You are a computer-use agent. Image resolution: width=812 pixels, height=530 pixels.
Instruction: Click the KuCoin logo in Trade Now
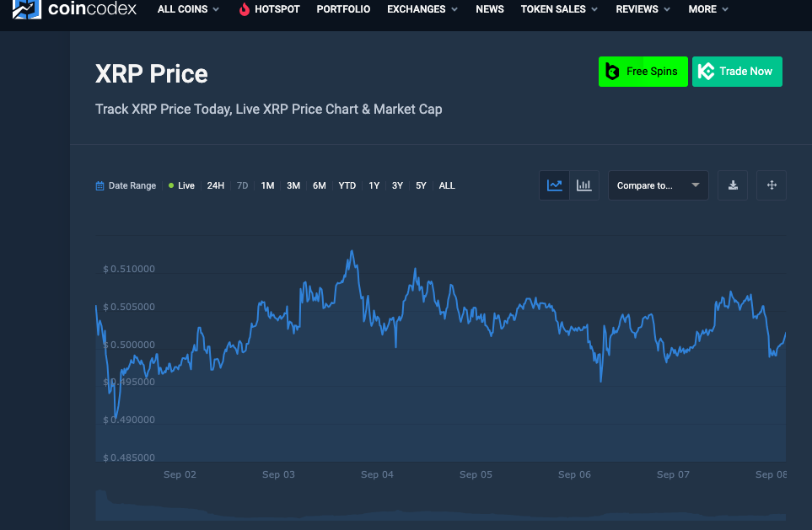706,72
